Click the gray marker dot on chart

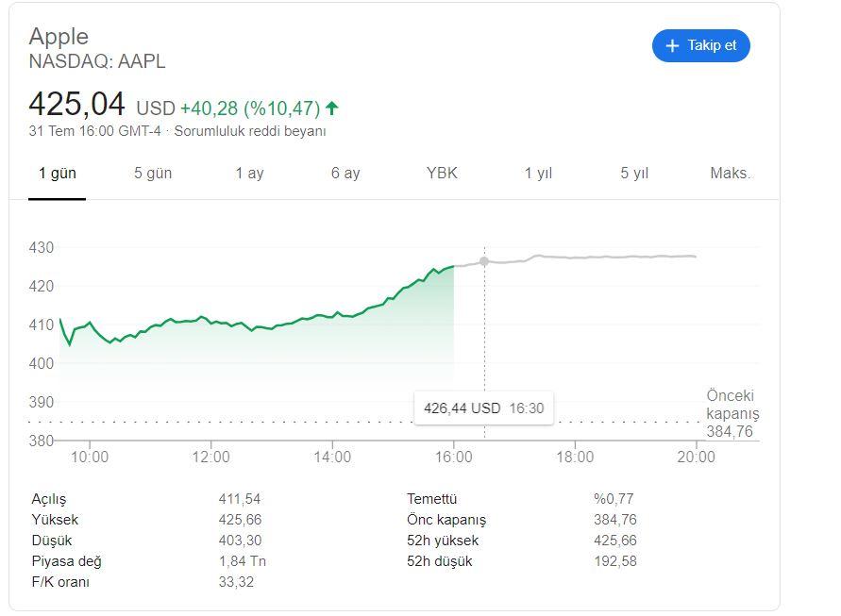pos(484,261)
